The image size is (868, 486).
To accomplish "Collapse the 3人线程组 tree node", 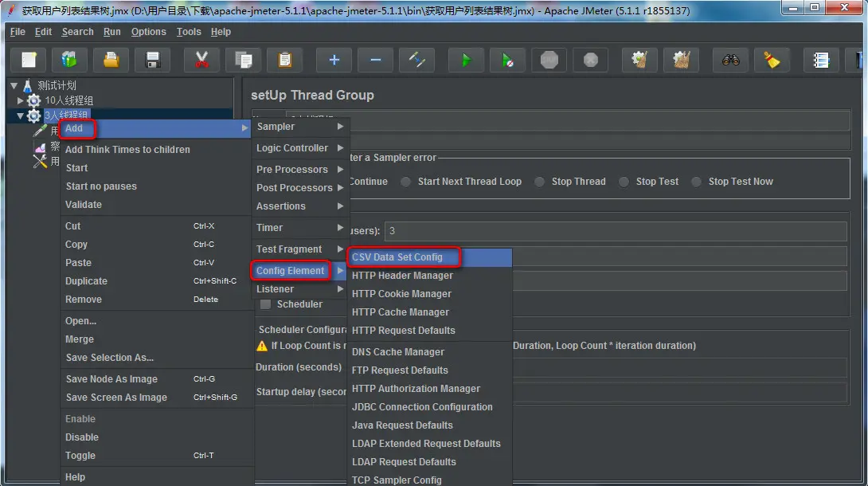I will point(21,116).
